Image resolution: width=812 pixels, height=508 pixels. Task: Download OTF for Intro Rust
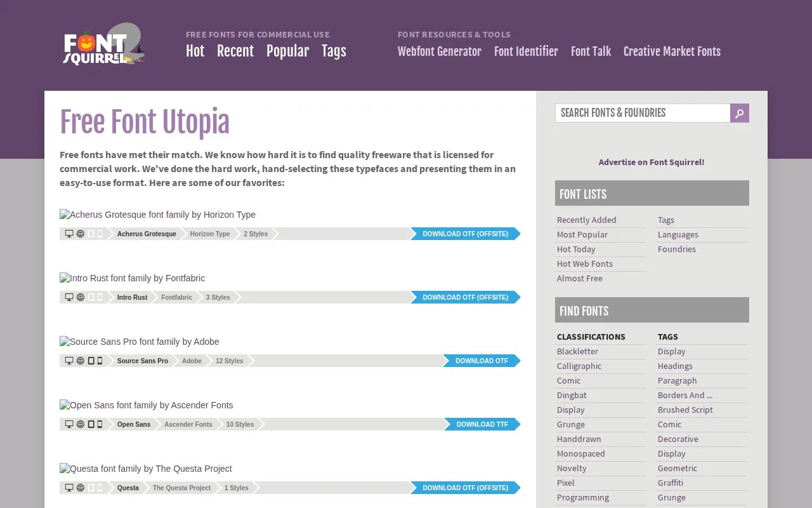tap(466, 297)
